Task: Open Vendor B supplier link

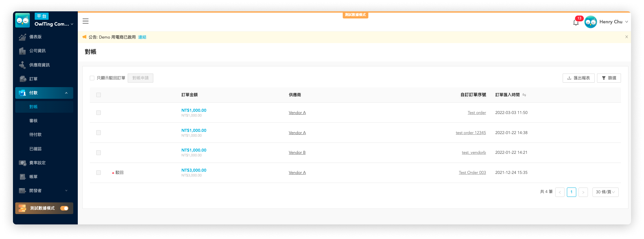Action: [297, 153]
